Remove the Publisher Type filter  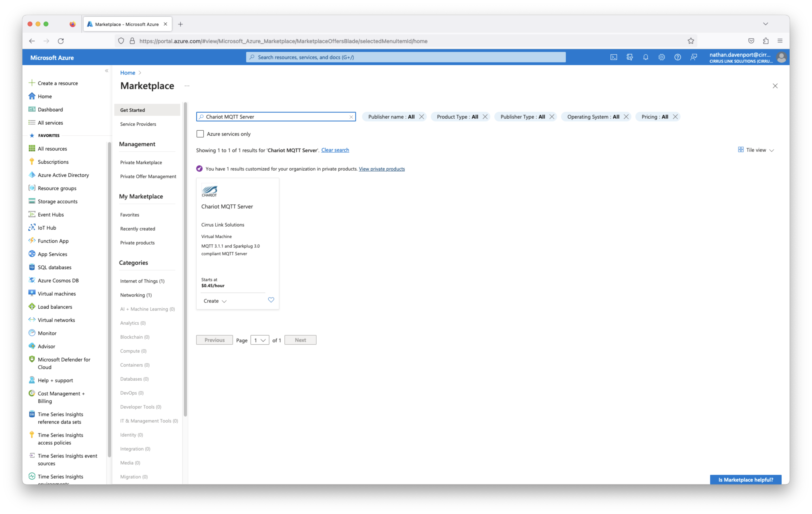pos(552,117)
